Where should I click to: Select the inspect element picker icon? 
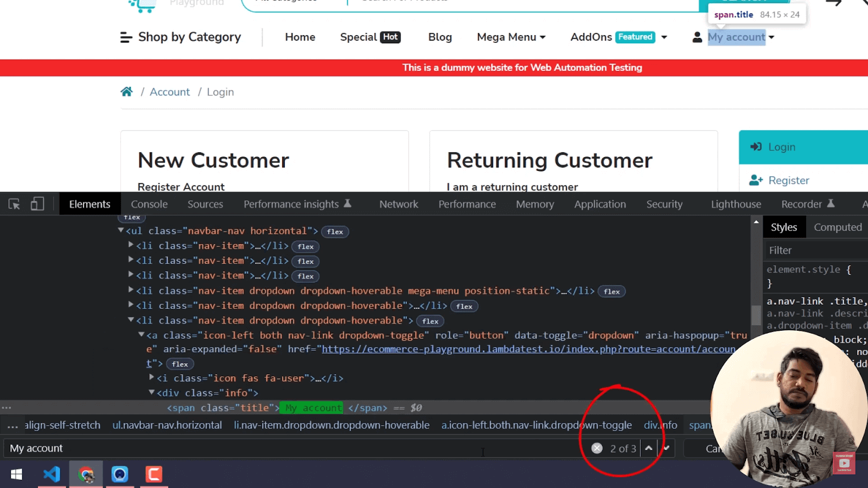click(x=14, y=204)
